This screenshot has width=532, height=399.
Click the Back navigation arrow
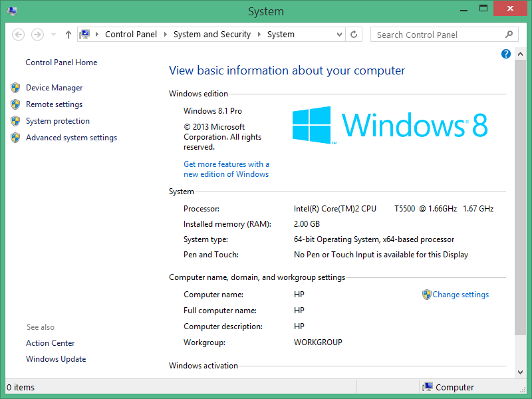pos(19,35)
